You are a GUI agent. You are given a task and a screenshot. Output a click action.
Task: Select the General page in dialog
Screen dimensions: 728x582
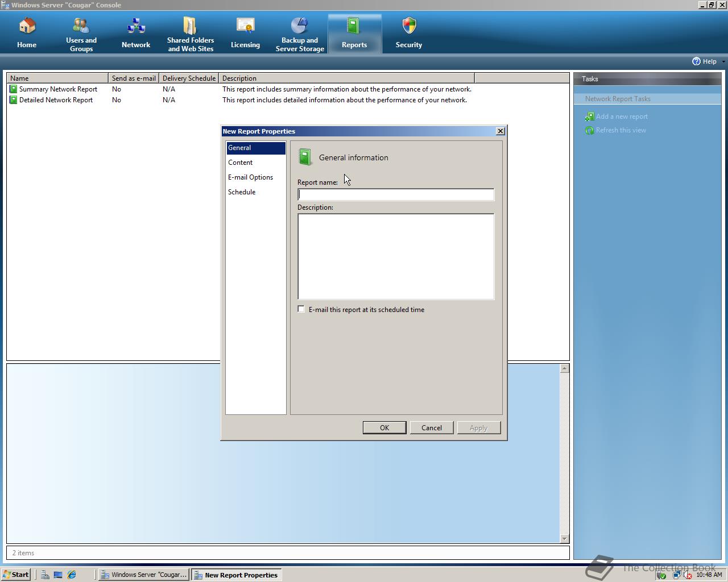256,148
